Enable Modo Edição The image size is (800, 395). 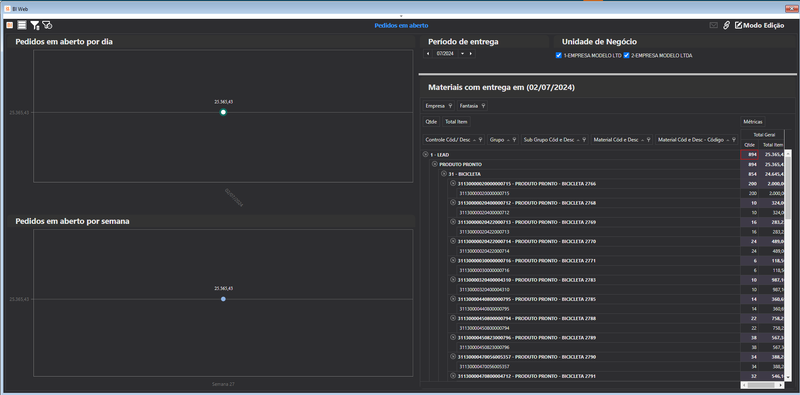(759, 25)
